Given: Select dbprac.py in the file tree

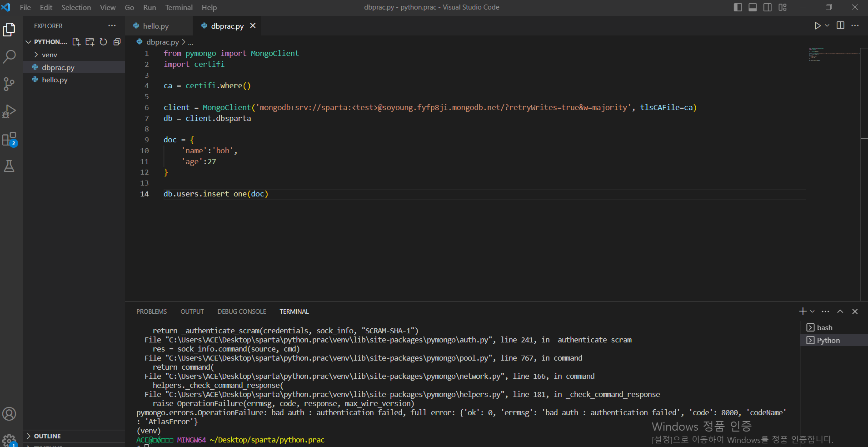Looking at the screenshot, I should (x=74, y=67).
